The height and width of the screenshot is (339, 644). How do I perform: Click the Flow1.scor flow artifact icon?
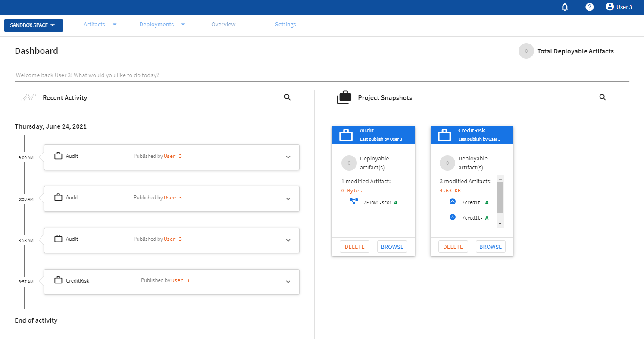coord(354,202)
